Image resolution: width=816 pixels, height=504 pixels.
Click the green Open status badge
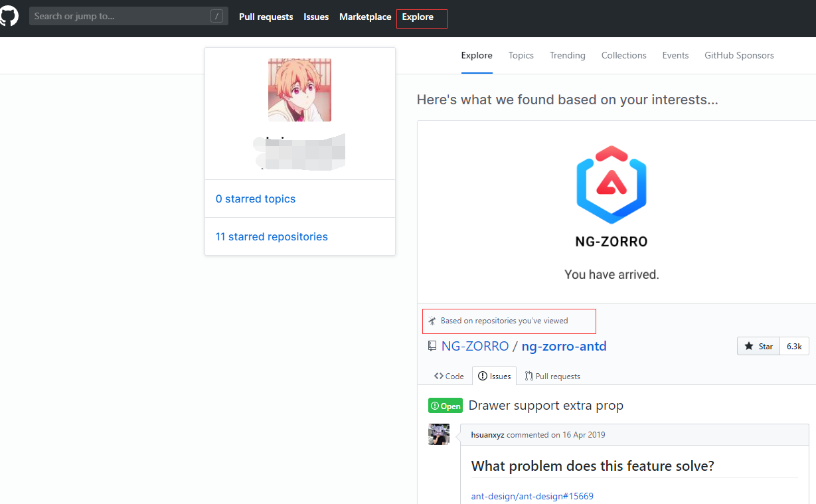[x=446, y=406]
